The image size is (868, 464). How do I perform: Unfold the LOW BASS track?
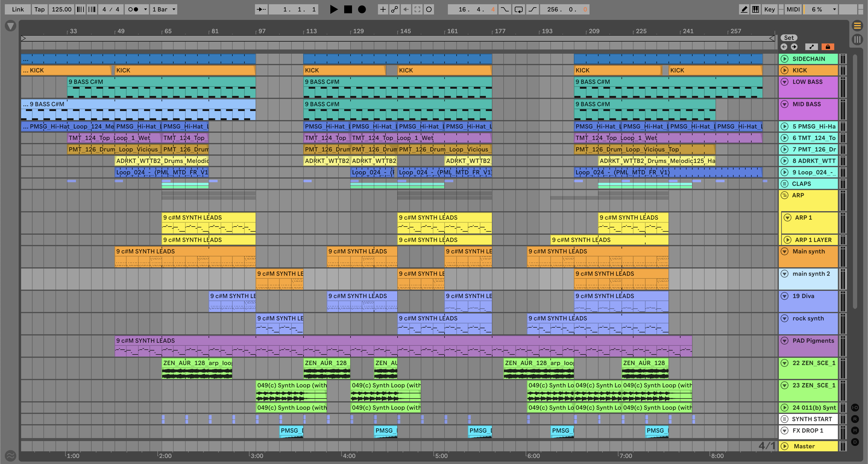point(785,82)
